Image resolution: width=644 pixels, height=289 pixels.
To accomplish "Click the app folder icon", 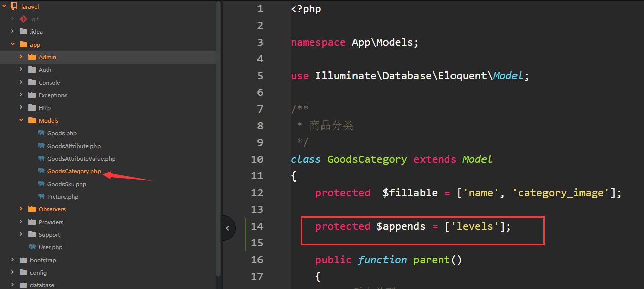I will (23, 45).
